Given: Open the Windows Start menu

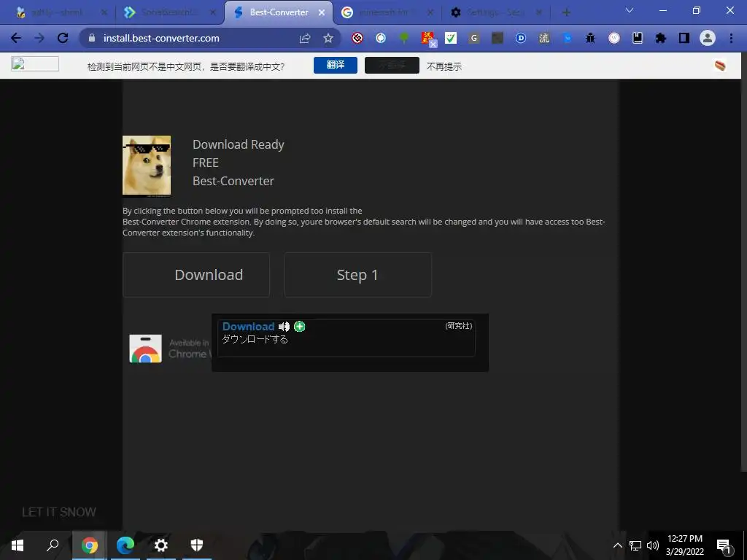Looking at the screenshot, I should (18, 545).
